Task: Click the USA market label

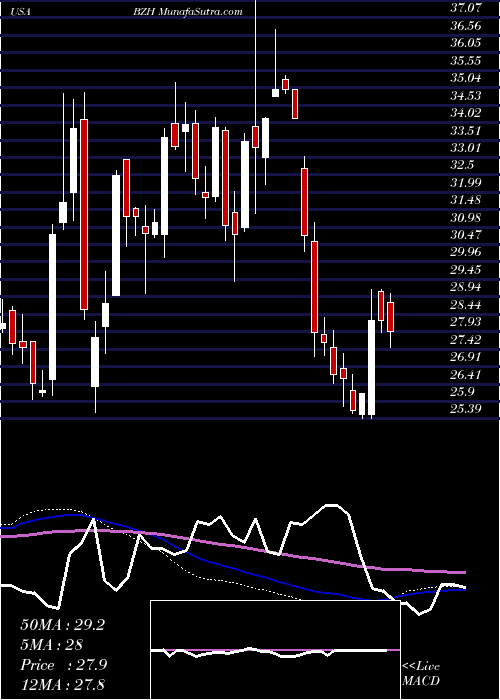Action: point(21,12)
